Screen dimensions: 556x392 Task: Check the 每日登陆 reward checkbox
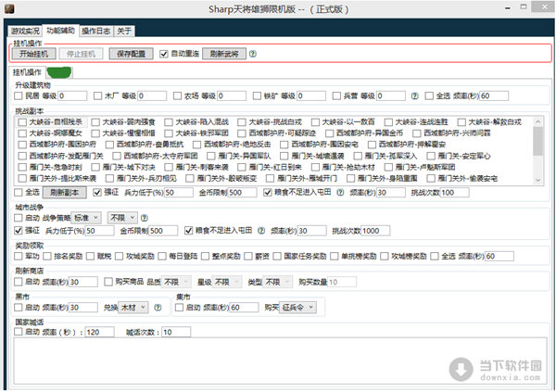click(x=162, y=256)
